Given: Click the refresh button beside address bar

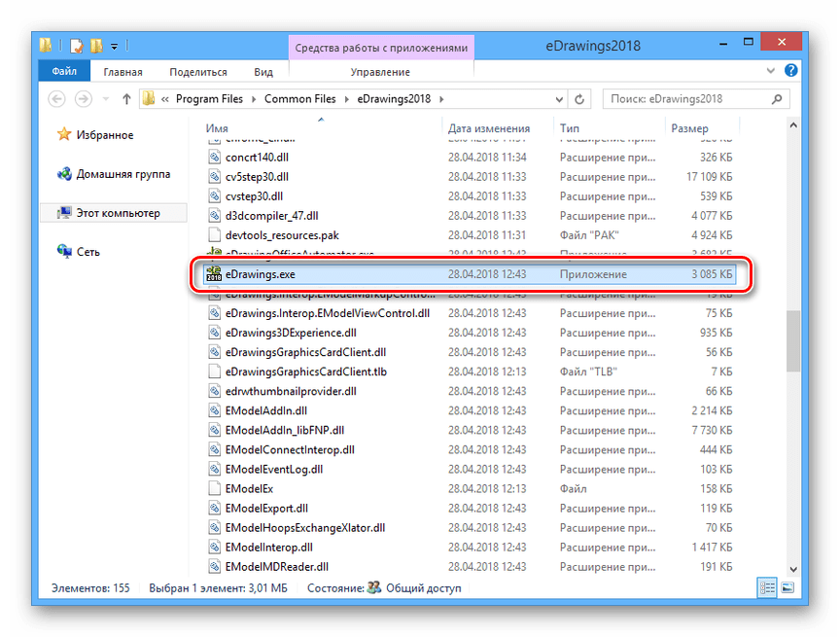Looking at the screenshot, I should pos(580,99).
